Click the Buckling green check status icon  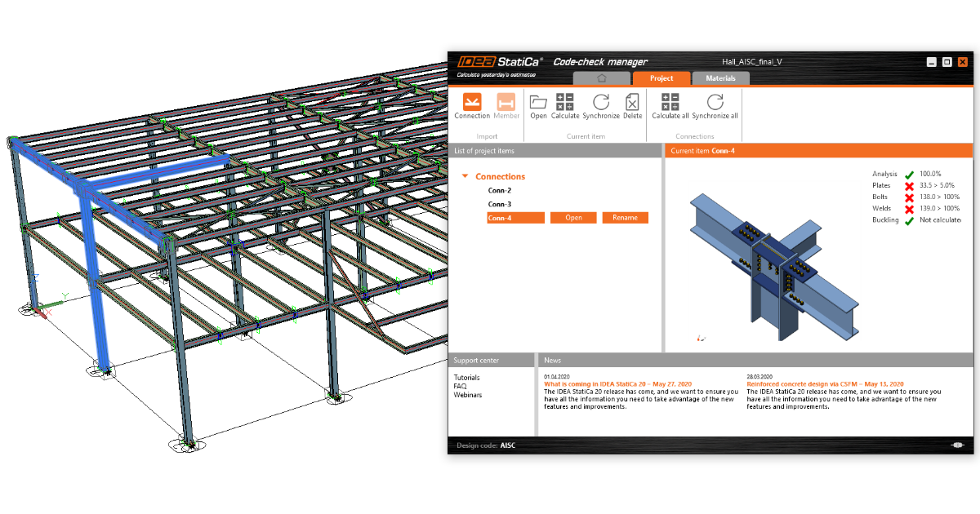(x=909, y=219)
